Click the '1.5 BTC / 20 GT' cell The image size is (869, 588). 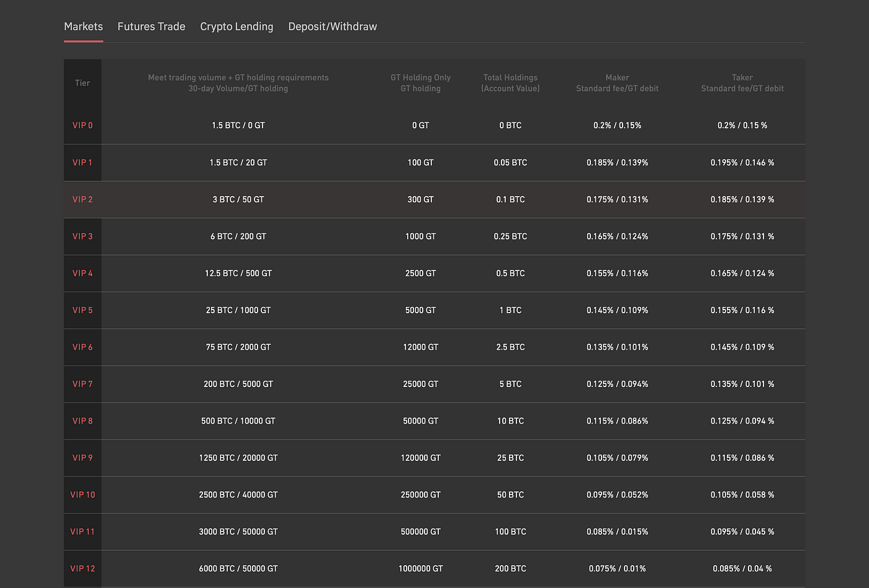pos(238,163)
